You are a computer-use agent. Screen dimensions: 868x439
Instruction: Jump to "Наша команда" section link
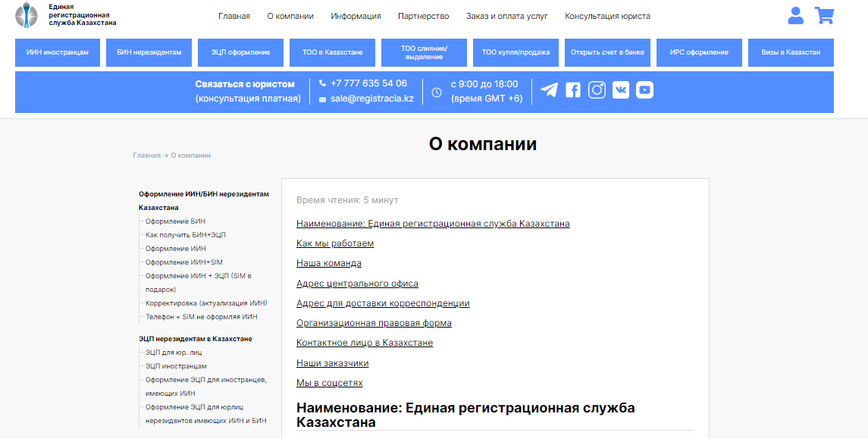pyautogui.click(x=329, y=263)
